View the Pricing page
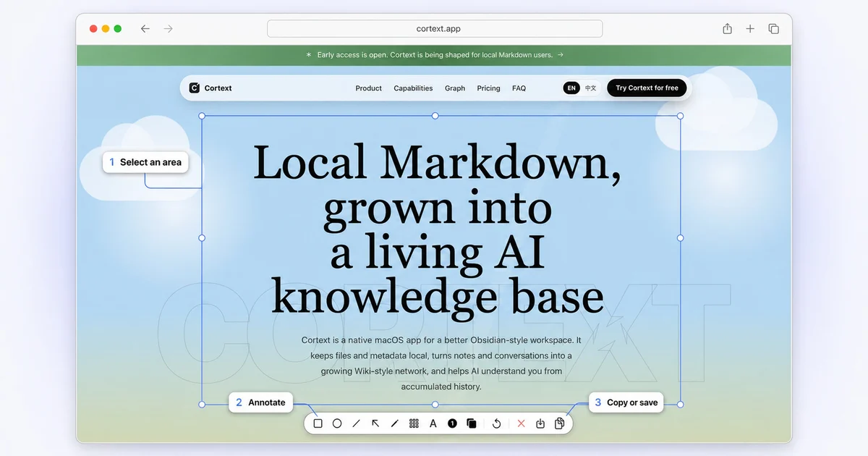Image resolution: width=868 pixels, height=456 pixels. click(488, 88)
